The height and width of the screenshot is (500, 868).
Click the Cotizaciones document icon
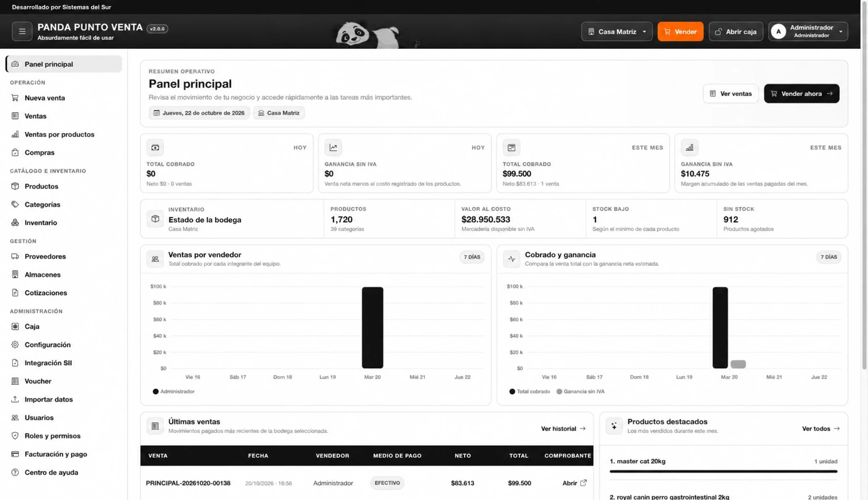(15, 293)
